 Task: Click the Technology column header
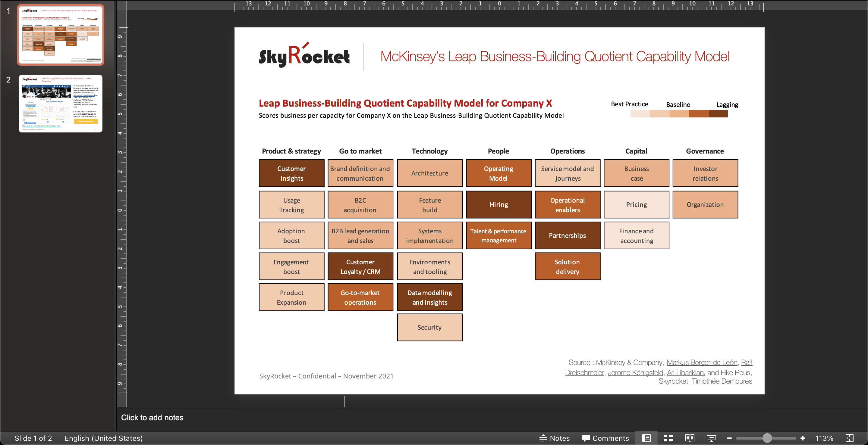click(x=429, y=151)
